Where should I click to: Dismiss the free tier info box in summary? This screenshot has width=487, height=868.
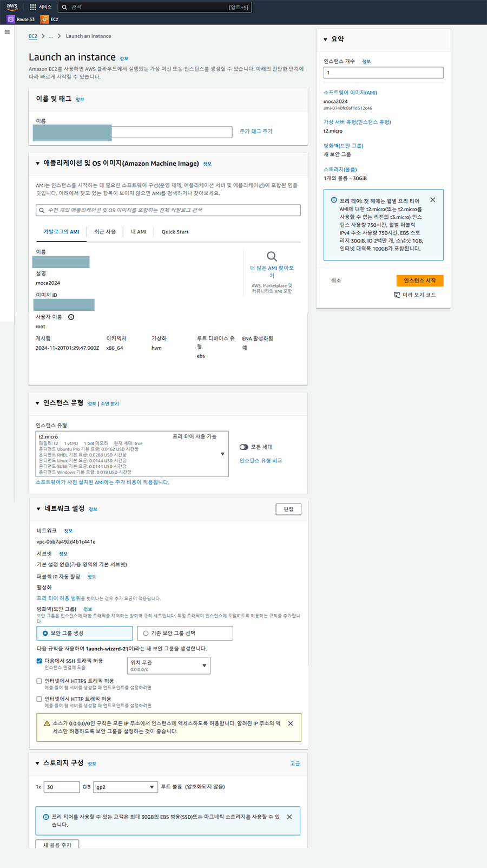[432, 200]
